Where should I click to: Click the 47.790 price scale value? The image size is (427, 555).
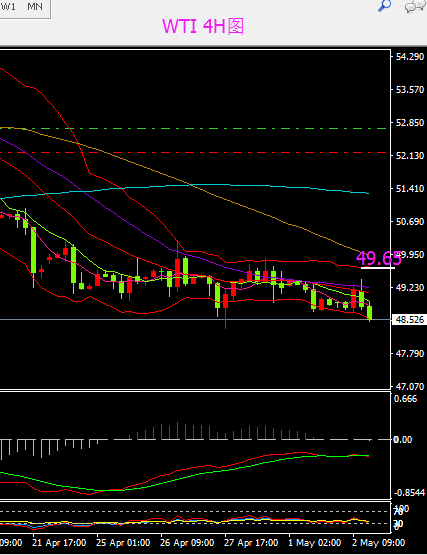pos(410,354)
